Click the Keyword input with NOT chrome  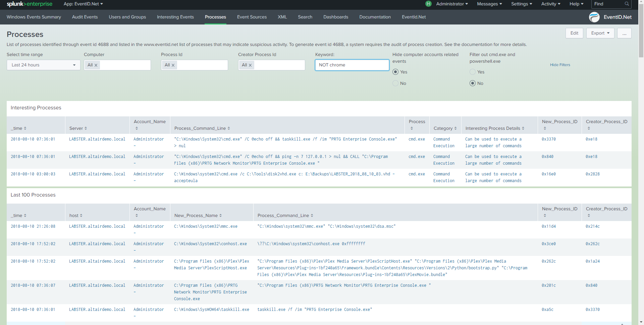(352, 65)
